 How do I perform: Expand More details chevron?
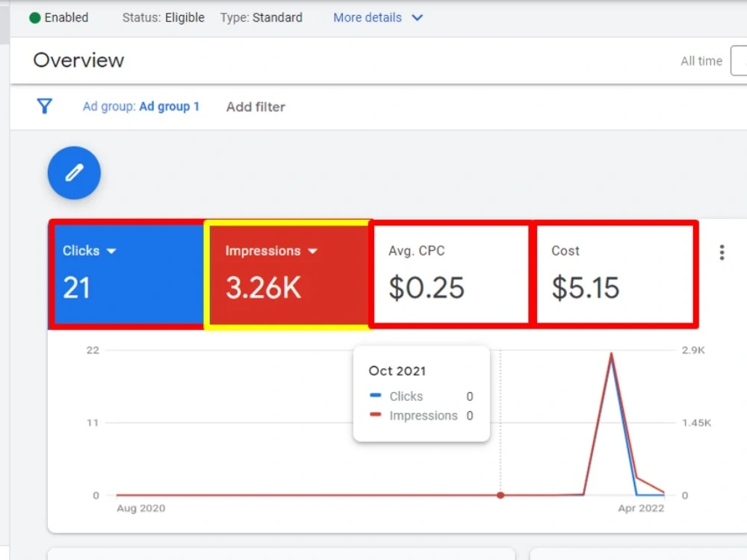[418, 18]
